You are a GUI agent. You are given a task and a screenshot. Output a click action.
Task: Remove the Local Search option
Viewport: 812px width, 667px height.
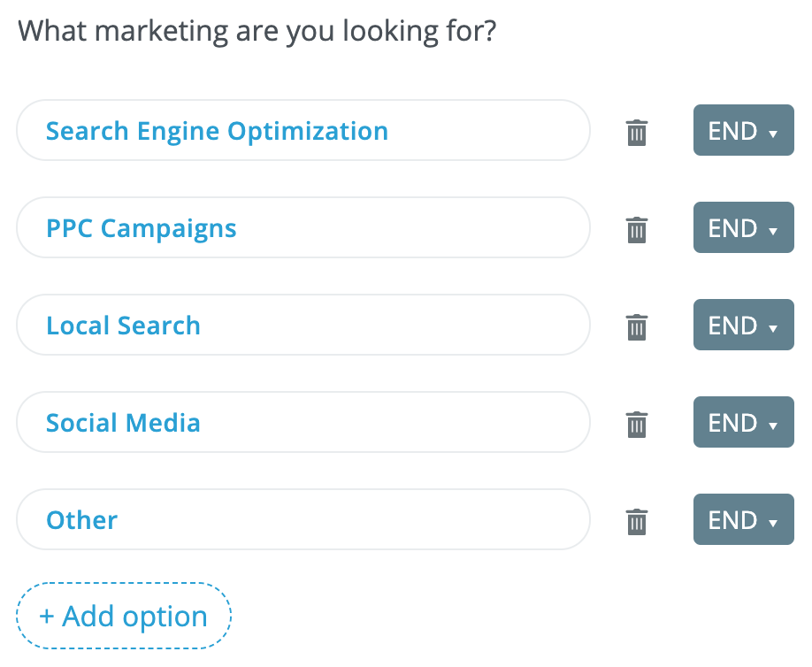click(637, 327)
